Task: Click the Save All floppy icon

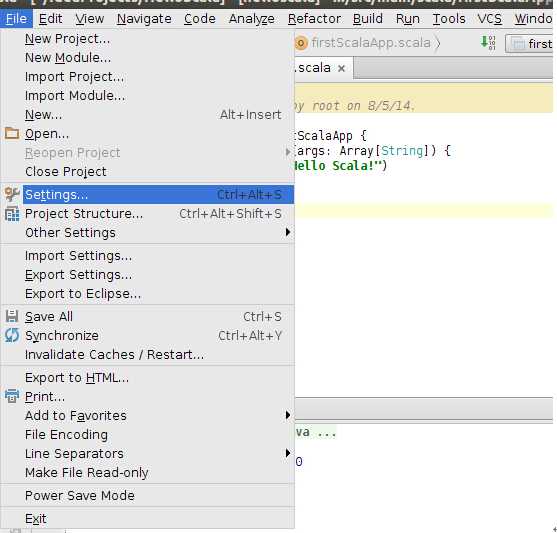Action: [12, 316]
